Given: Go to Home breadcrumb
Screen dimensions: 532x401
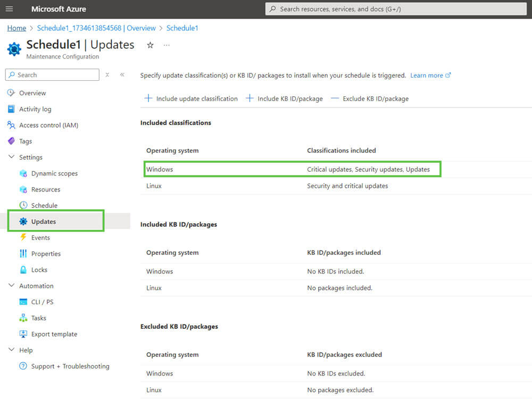Looking at the screenshot, I should click(x=16, y=28).
